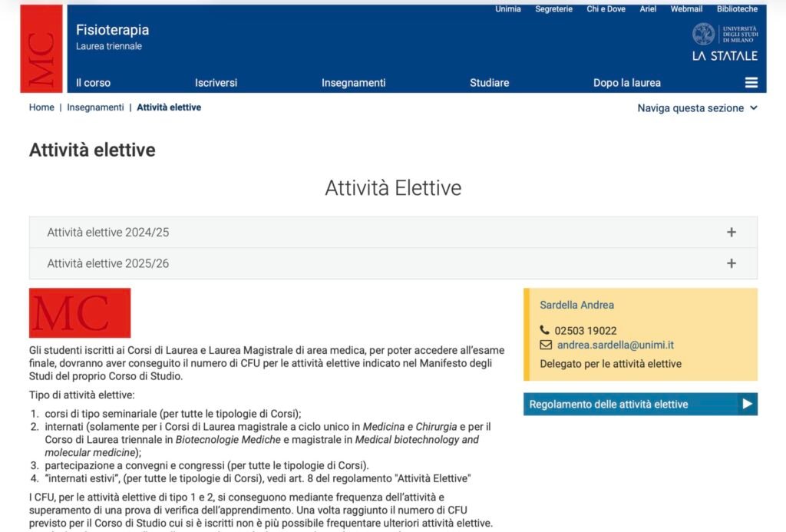Screen dimensions: 786x532
Task: Click Sardella Andrea contact name
Action: [x=576, y=305]
